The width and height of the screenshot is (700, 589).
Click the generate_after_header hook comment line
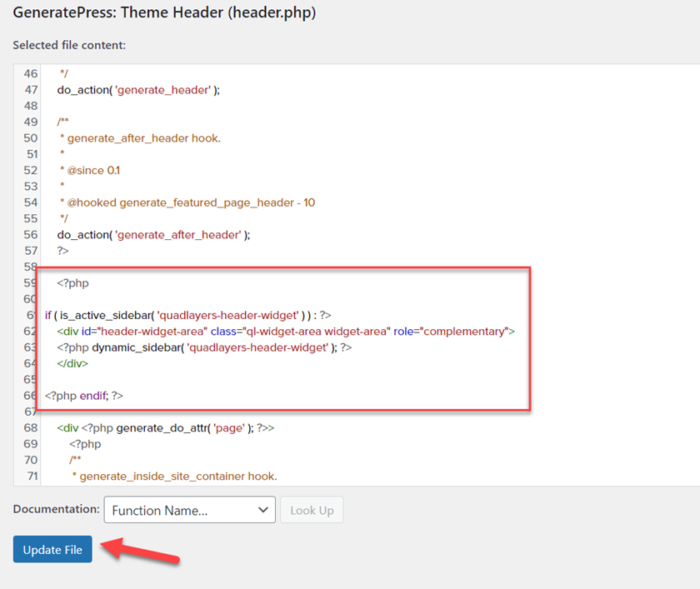(x=140, y=138)
